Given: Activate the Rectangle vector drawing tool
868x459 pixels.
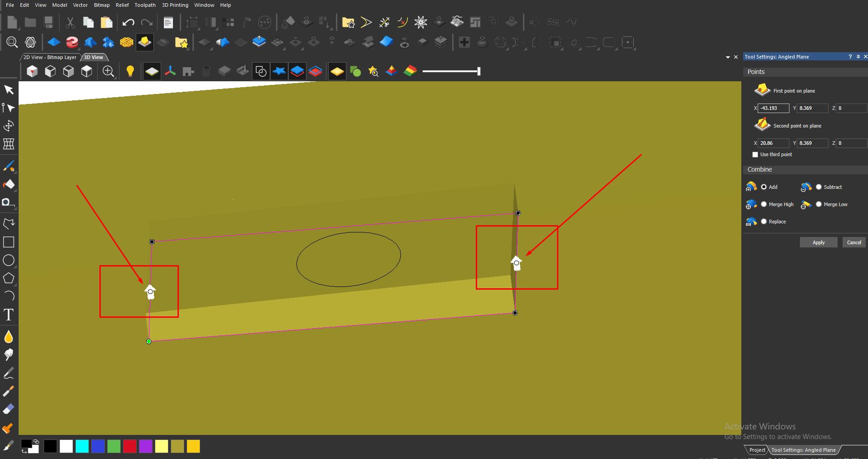Looking at the screenshot, I should click(9, 242).
